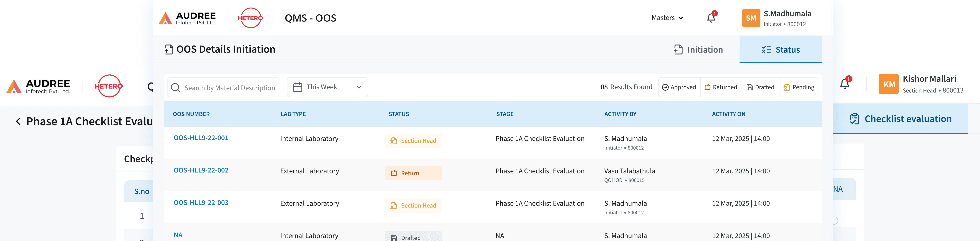This screenshot has width=980, height=241.
Task: Toggle the Drafted status badge
Action: click(x=413, y=236)
